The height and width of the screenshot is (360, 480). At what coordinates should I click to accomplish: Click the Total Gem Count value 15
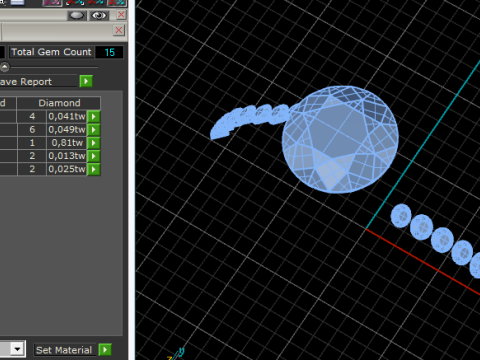[109, 52]
